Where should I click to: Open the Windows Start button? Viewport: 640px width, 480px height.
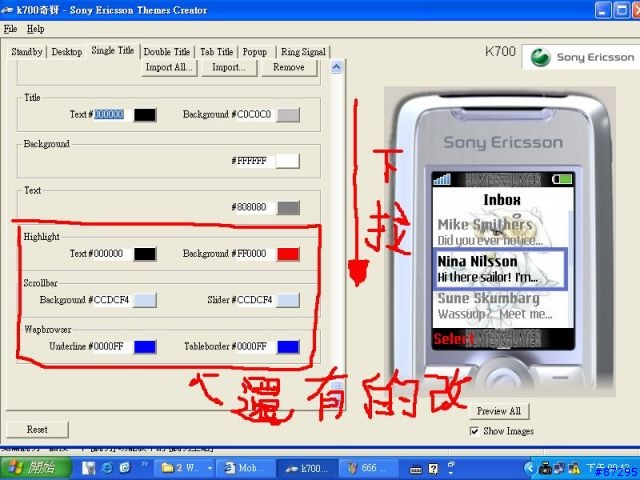point(36,467)
